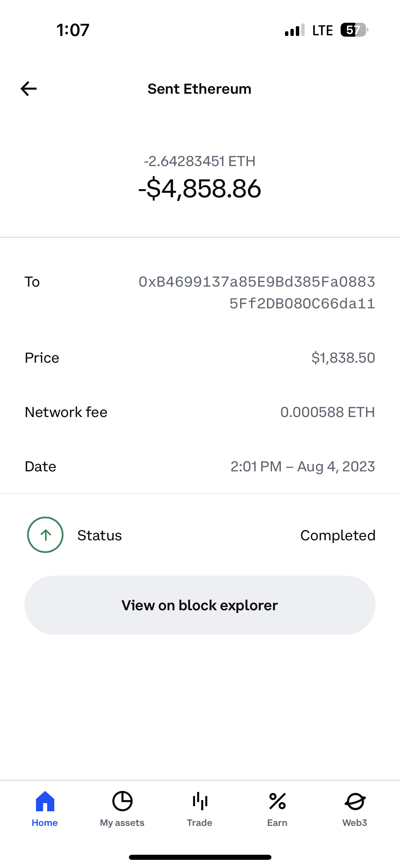Tap the recipient wallet address

256,292
